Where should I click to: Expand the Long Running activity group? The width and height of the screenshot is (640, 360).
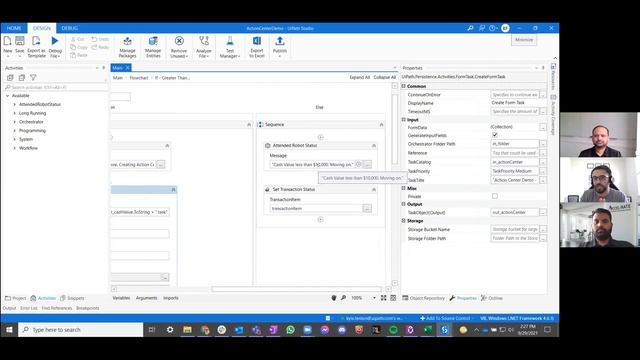(x=15, y=113)
